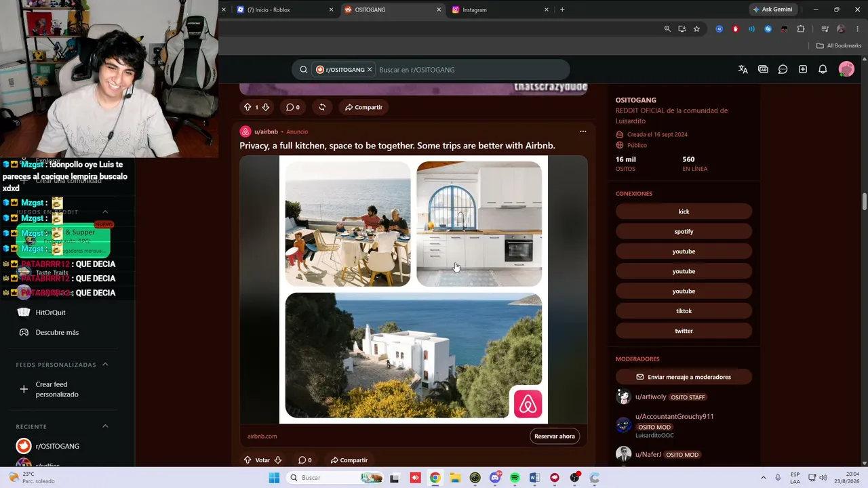Switch to the Inicio - Roblox tab
Viewport: 868px width, 488px height.
(x=285, y=9)
